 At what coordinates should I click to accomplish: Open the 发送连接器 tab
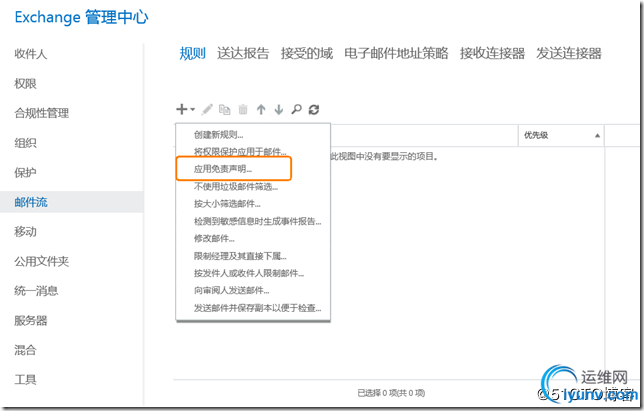point(569,53)
